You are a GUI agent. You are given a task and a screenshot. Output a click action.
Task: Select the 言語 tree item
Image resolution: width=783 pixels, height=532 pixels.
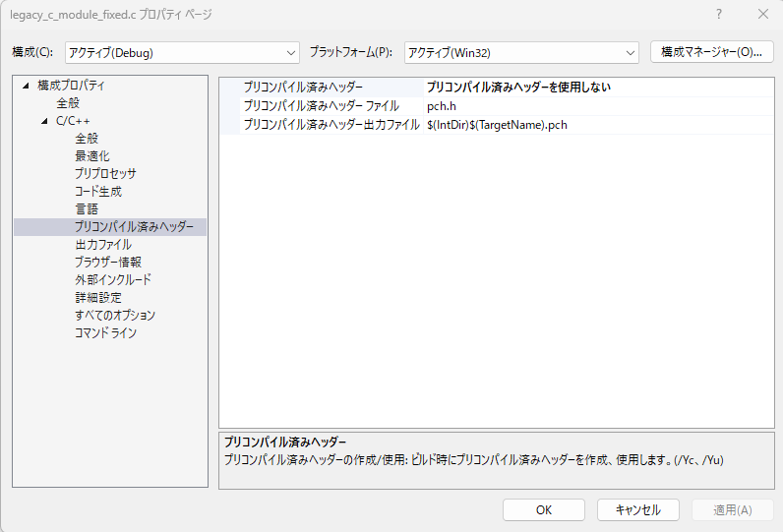[87, 208]
